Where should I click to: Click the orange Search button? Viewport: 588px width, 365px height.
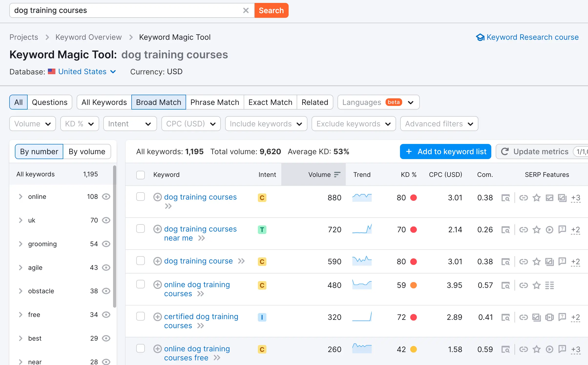[271, 10]
